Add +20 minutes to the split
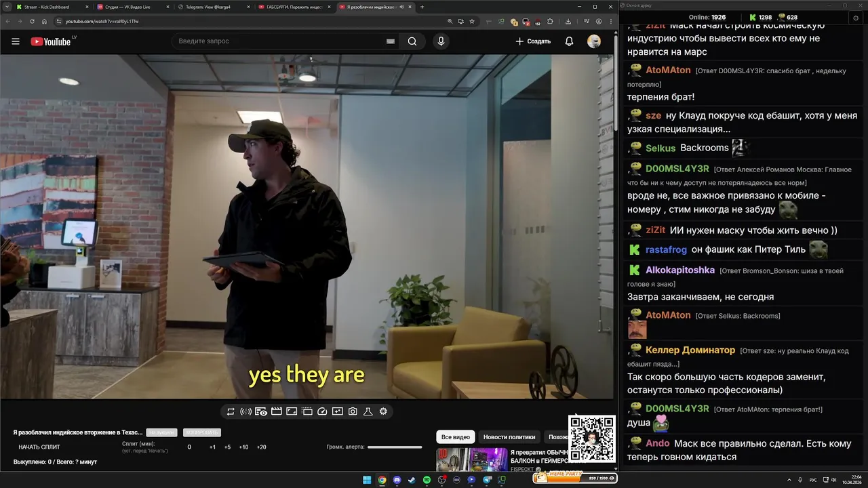This screenshot has width=868, height=488. [x=261, y=447]
